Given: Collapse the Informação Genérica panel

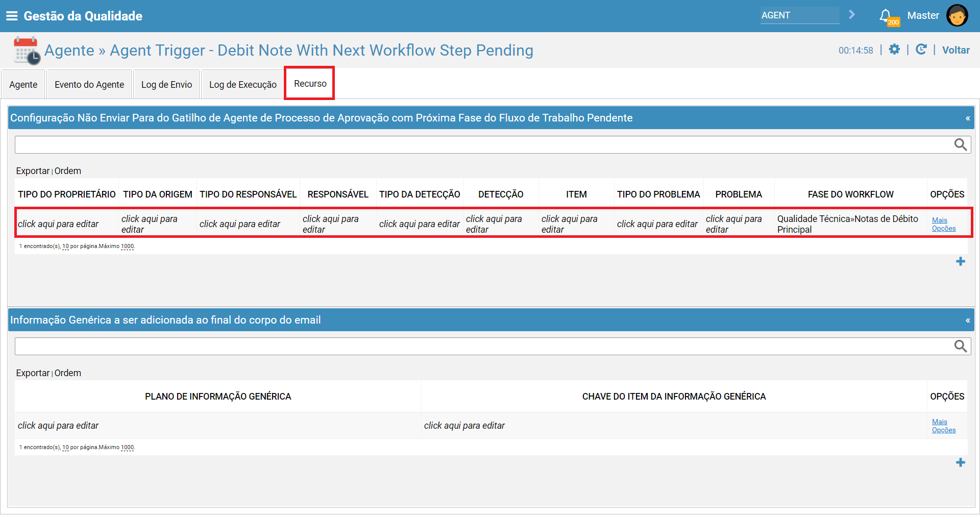Looking at the screenshot, I should 968,321.
